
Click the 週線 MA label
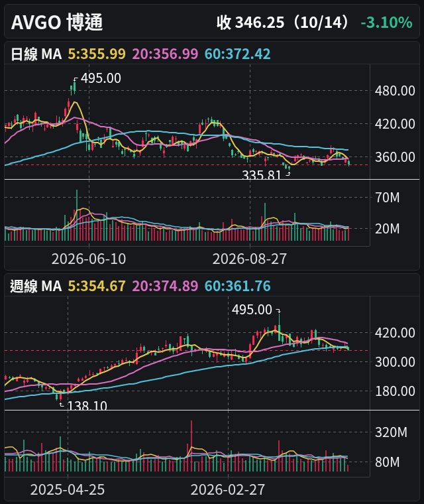[x=36, y=286]
